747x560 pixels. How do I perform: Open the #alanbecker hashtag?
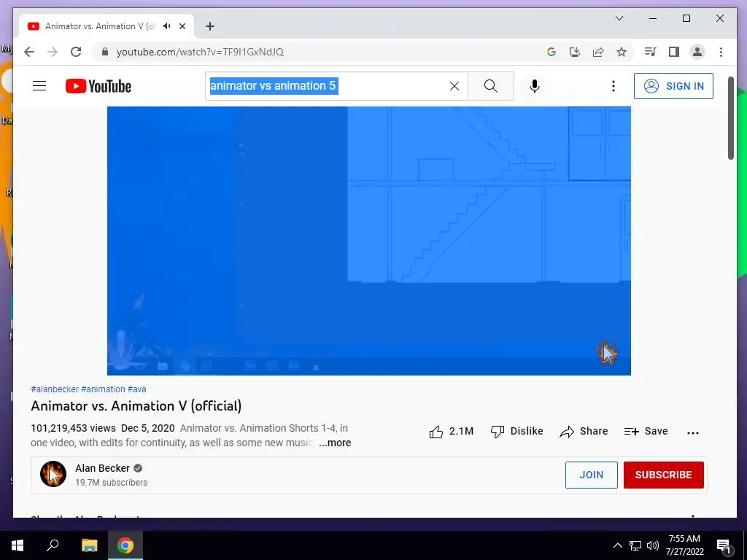click(x=55, y=389)
